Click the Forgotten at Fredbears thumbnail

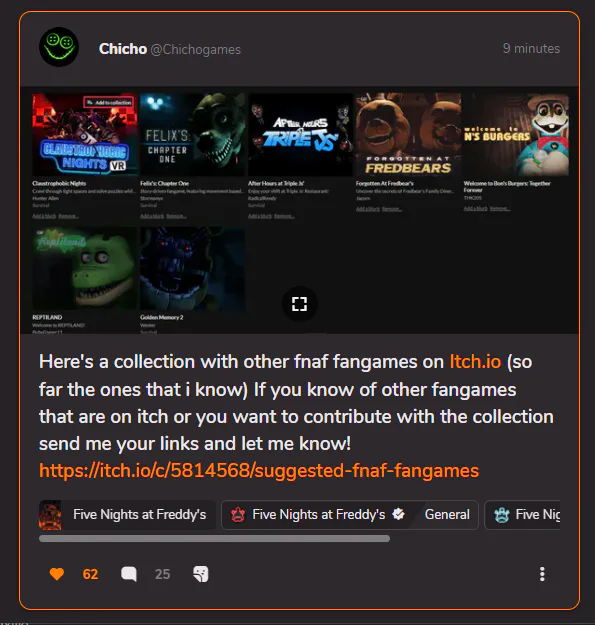pyautogui.click(x=408, y=134)
